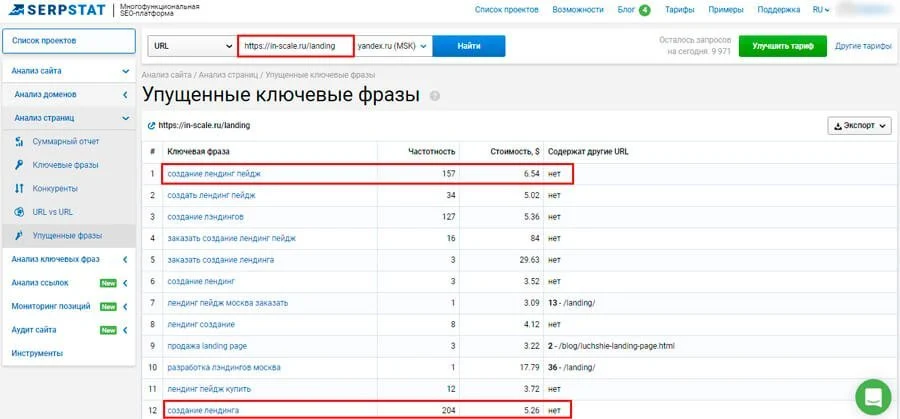Open the chat widget bubble icon
Screen dimensions: 900x419
point(872,397)
